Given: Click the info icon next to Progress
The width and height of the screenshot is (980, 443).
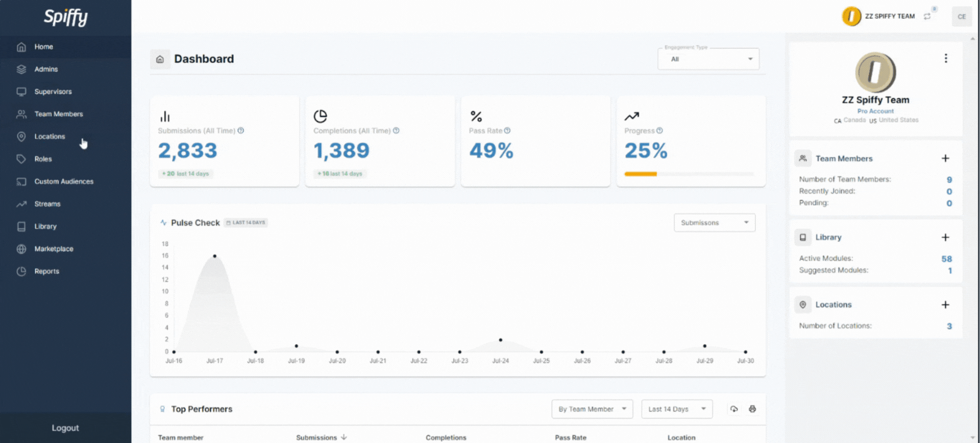Looking at the screenshot, I should coord(659,131).
